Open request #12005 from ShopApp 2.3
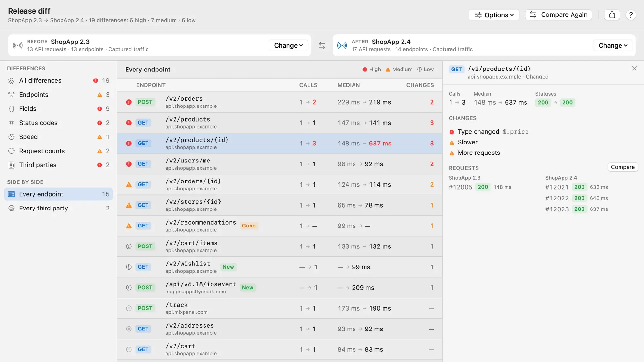644x362 pixels. coord(480,187)
